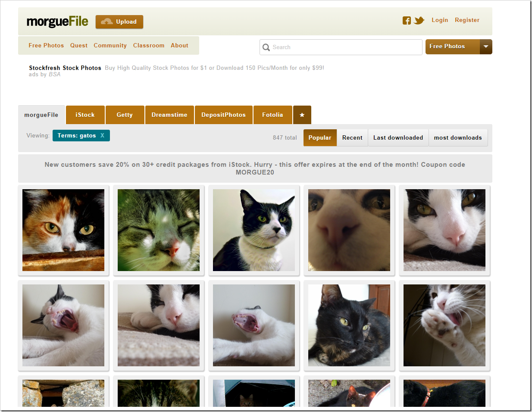Sort results by most downloads
The image size is (532, 412).
[x=458, y=138]
